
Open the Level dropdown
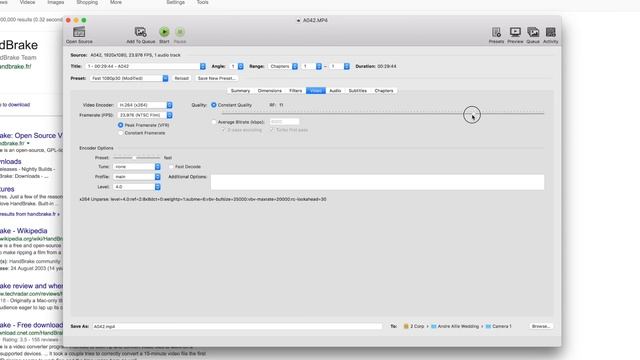coord(137,187)
